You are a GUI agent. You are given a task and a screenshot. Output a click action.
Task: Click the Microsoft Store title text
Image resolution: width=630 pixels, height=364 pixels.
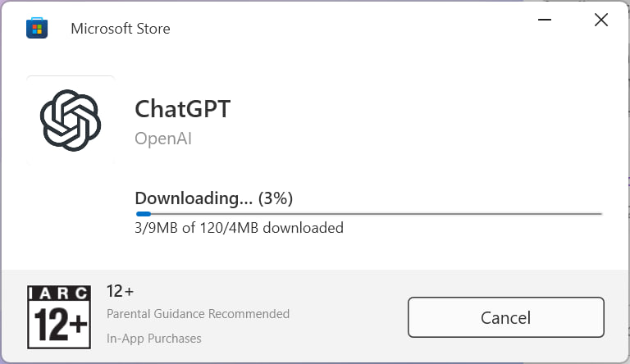coord(121,29)
